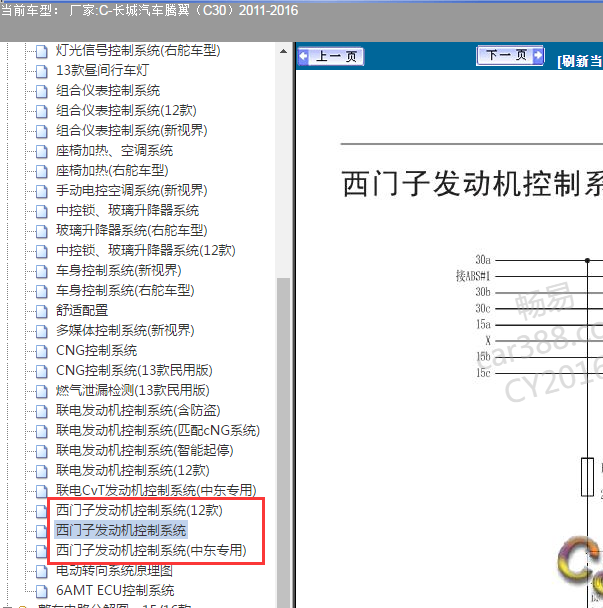The height and width of the screenshot is (608, 603).
Task: Select 多媒体控制系统(新视界) item
Action: point(125,330)
